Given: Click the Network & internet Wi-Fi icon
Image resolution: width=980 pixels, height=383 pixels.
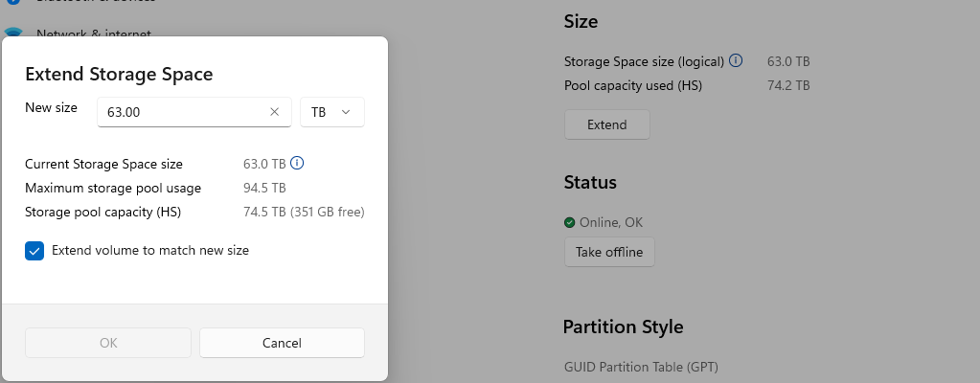Looking at the screenshot, I should (x=13, y=34).
